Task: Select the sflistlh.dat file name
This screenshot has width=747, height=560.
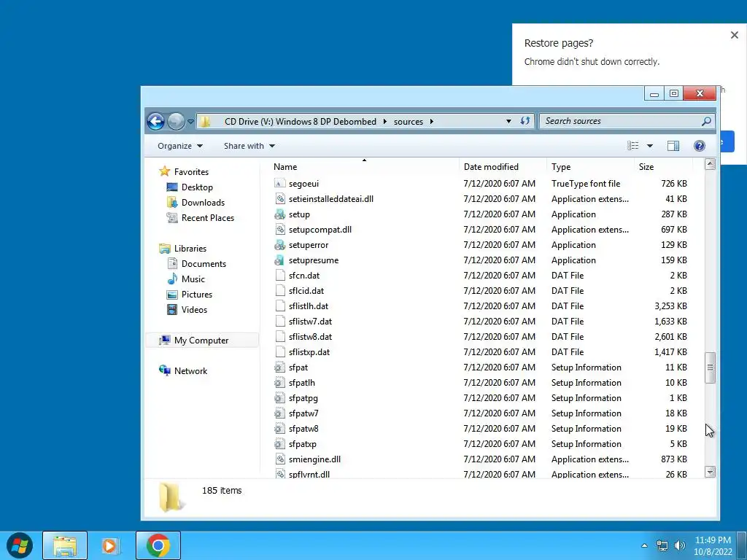Action: [x=309, y=306]
